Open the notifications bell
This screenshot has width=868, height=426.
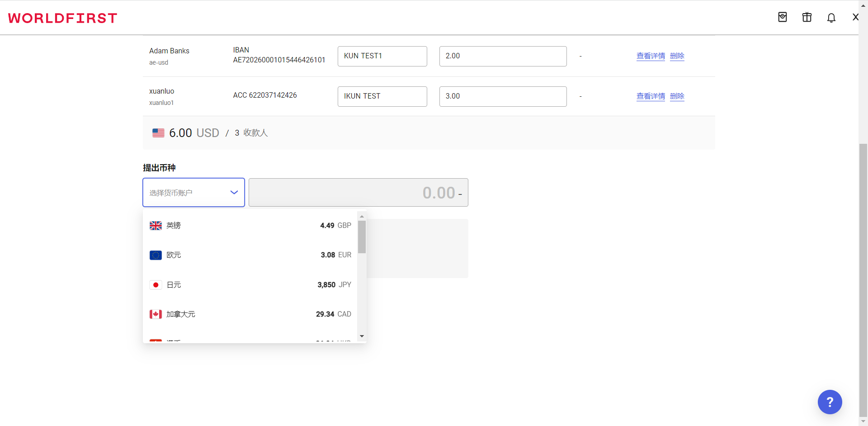pos(831,18)
